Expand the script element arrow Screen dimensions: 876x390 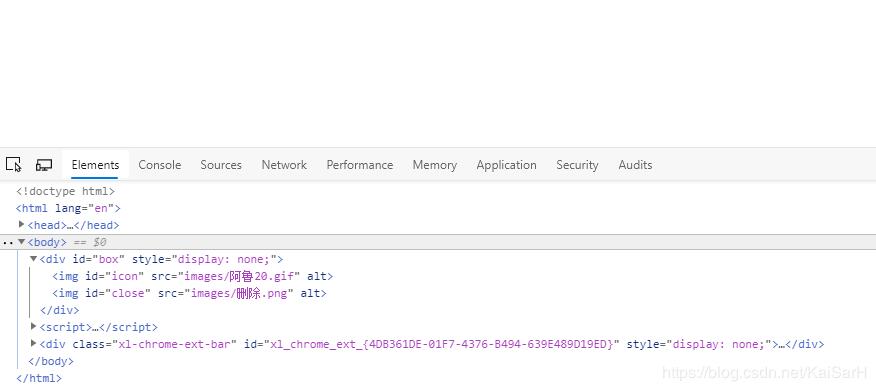point(34,326)
